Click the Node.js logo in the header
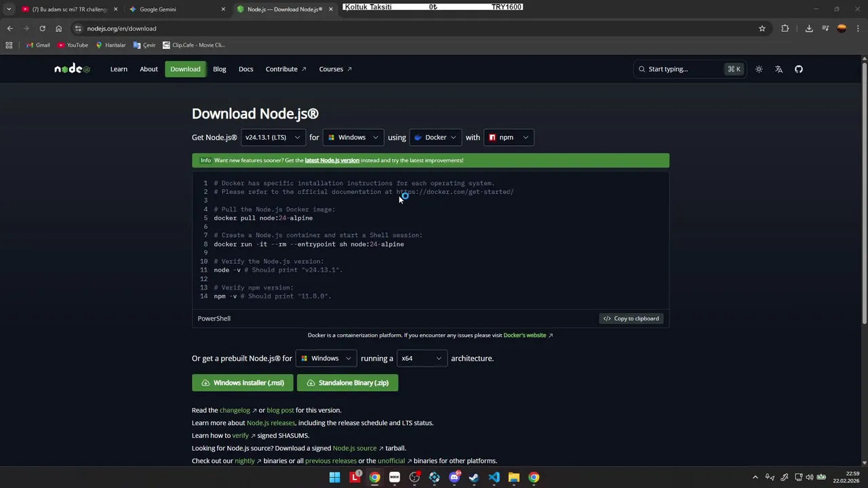The image size is (868, 488). pos(72,69)
